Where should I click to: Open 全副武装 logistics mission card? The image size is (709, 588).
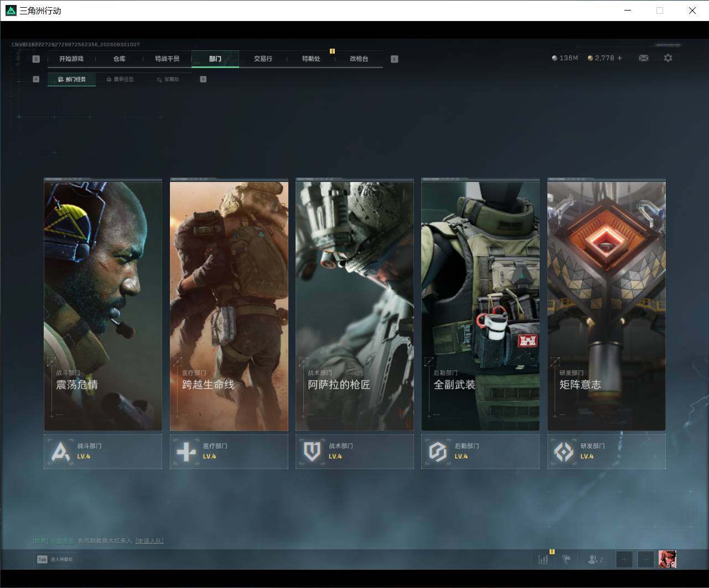[480, 305]
